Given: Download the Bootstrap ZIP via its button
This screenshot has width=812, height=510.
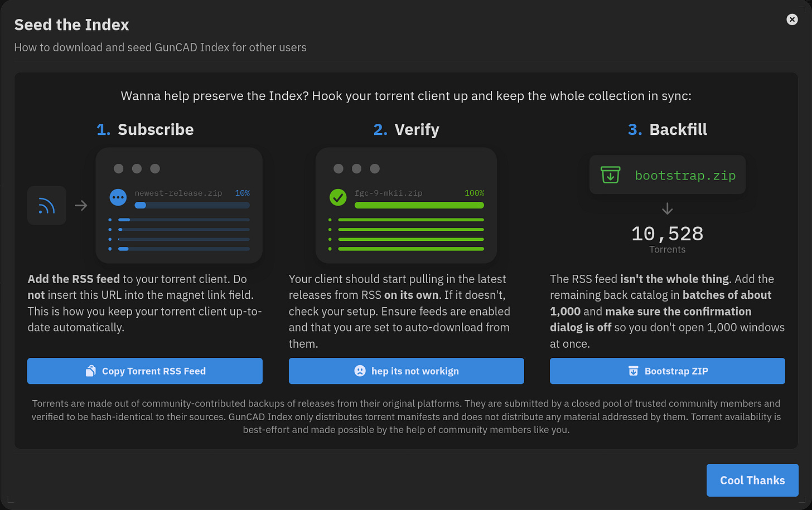Looking at the screenshot, I should coord(668,371).
